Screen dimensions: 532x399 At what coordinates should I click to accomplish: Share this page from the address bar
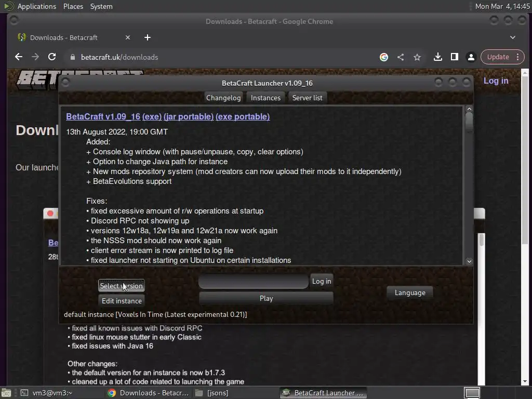pyautogui.click(x=401, y=57)
